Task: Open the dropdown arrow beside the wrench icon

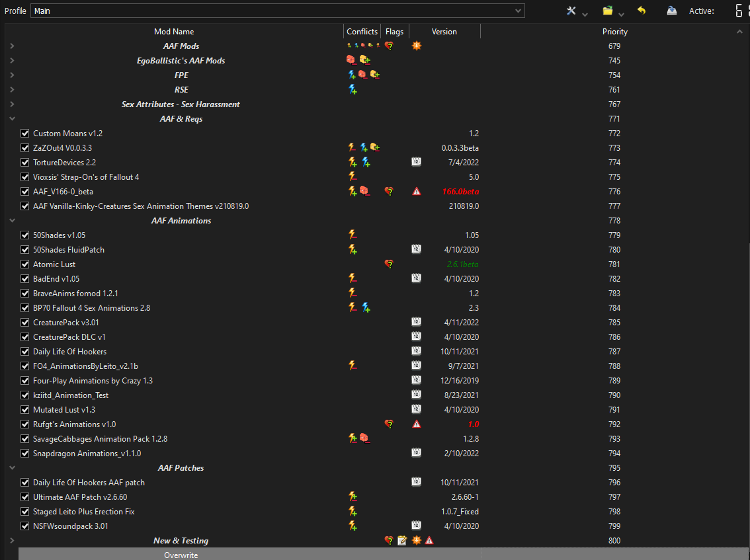Action: tap(585, 15)
